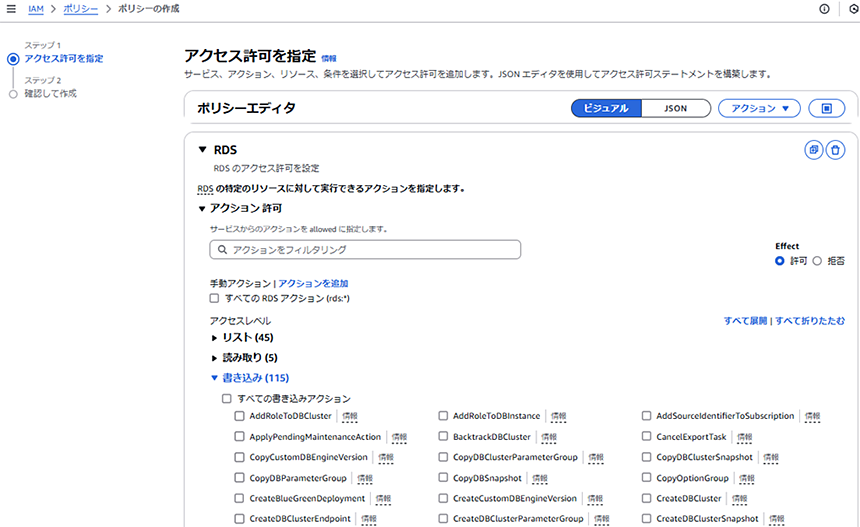This screenshot has height=527, width=860.
Task: Select the 拒否 effect radio button
Action: click(x=817, y=261)
